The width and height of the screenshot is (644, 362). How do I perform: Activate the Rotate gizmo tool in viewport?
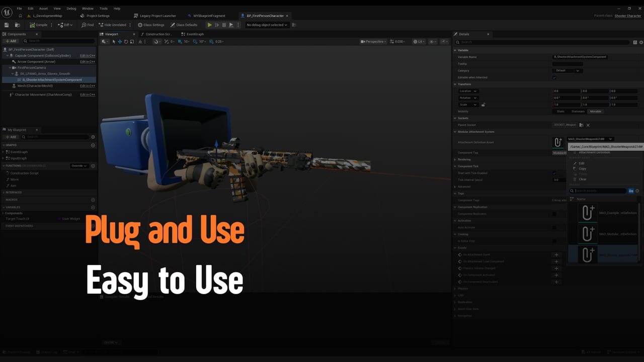(126, 42)
